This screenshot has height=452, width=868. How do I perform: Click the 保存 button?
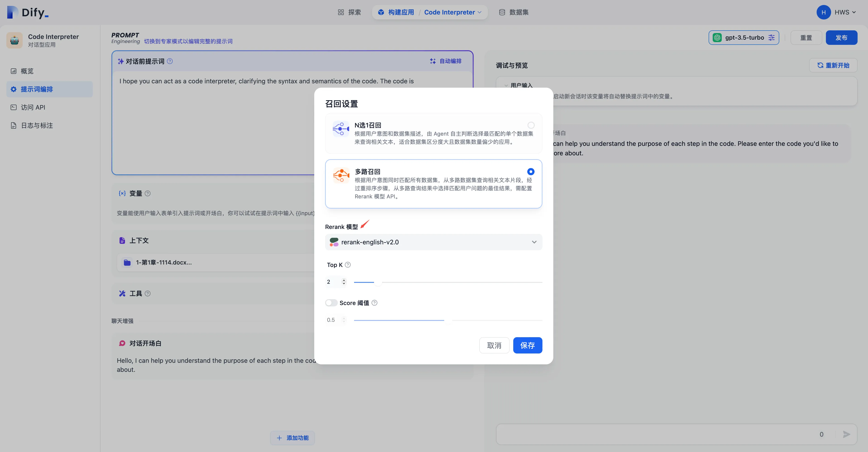(527, 345)
